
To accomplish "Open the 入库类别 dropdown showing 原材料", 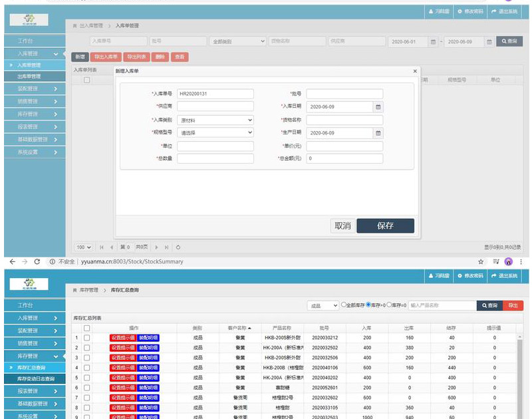I will 215,120.
